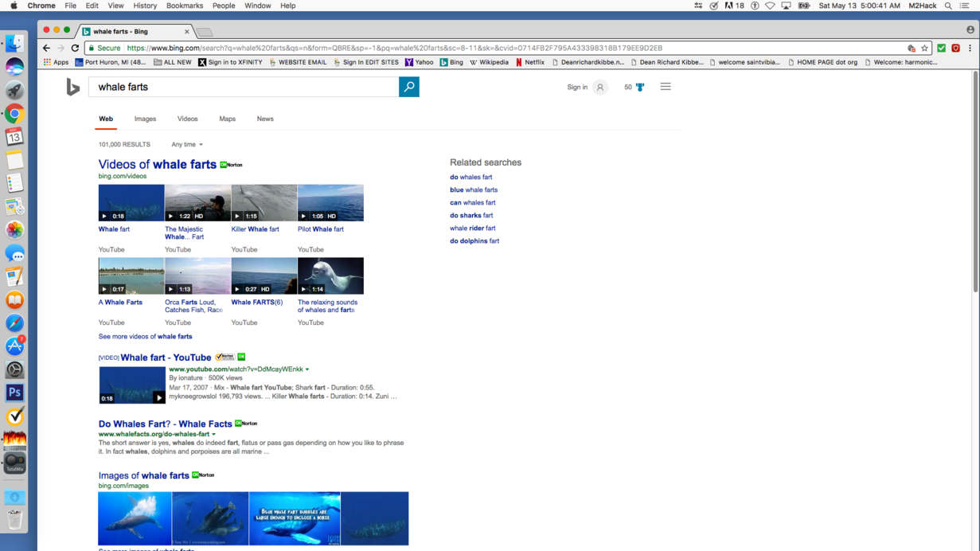Open the History menu
Screen dimensions: 980x551
(x=145, y=6)
